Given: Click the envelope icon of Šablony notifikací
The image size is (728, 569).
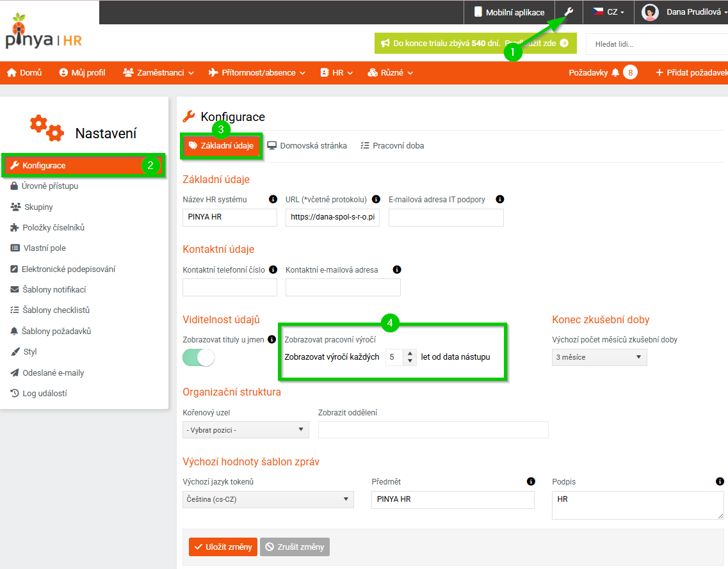Looking at the screenshot, I should coord(14,289).
